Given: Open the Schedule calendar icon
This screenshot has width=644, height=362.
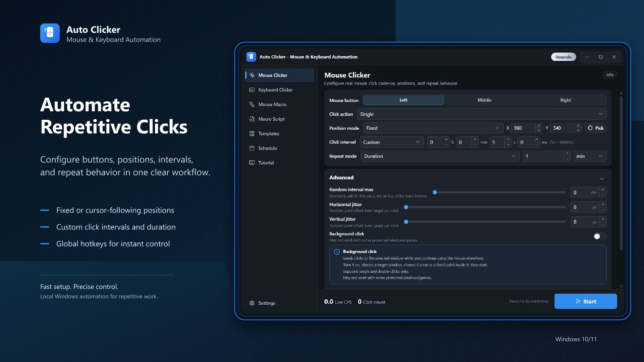Looking at the screenshot, I should tap(252, 148).
